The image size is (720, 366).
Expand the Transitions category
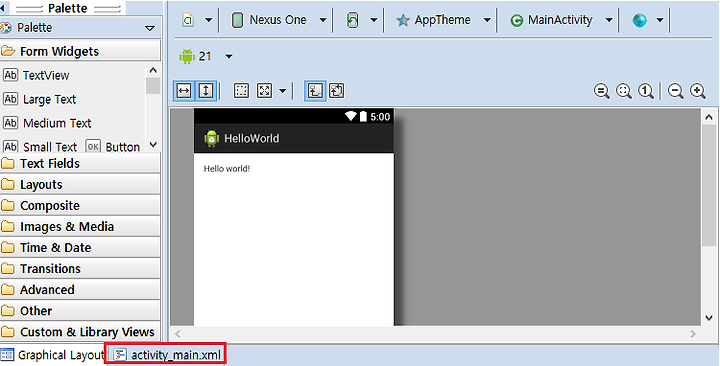[80, 269]
